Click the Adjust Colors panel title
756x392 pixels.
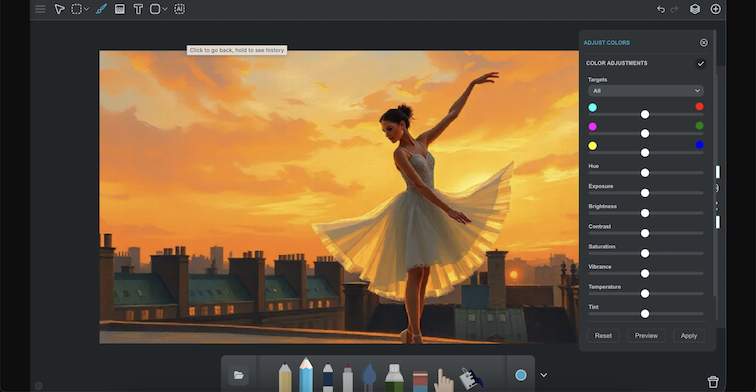pyautogui.click(x=607, y=43)
